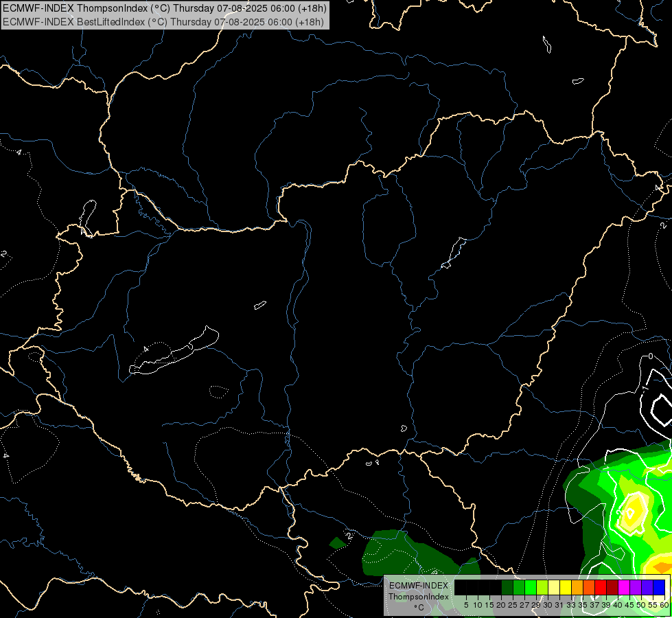Click legend value 39
Viewport: 672px width, 618px height.
pos(606,605)
